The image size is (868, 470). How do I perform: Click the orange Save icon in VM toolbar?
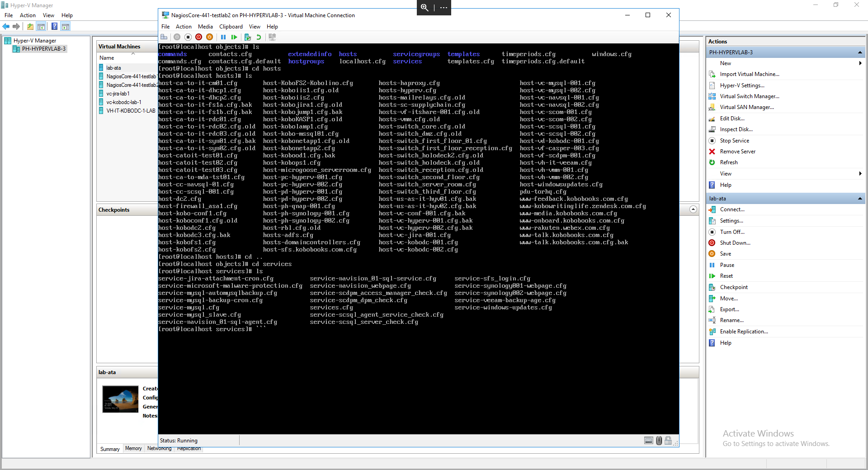209,37
